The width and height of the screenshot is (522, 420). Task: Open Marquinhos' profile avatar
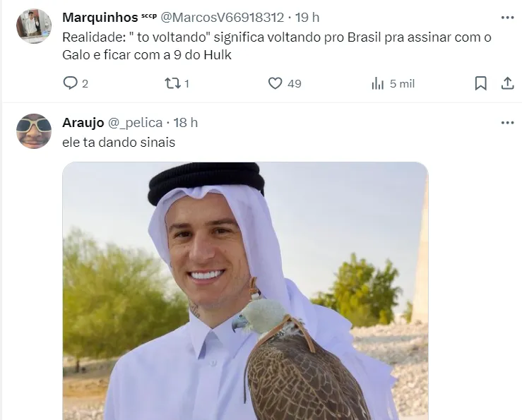coord(34,26)
